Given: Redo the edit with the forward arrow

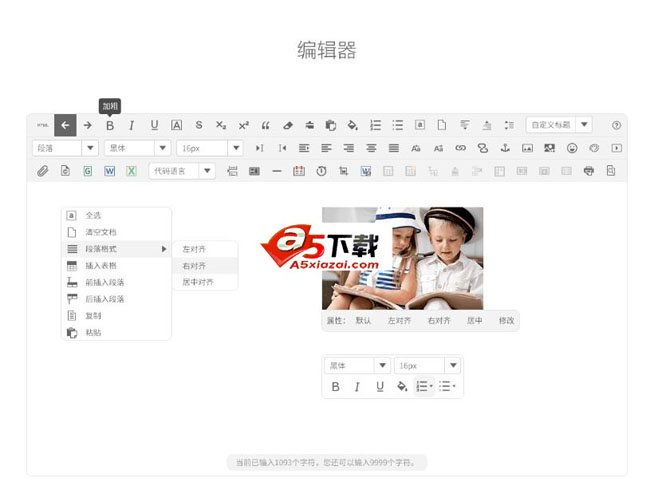Looking at the screenshot, I should point(87,125).
